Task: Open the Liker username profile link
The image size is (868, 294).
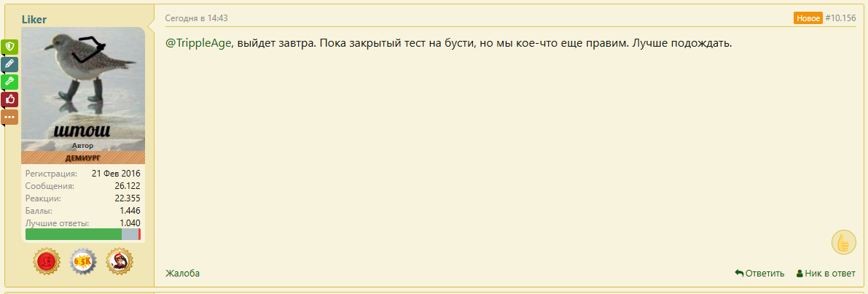Action: tap(34, 20)
